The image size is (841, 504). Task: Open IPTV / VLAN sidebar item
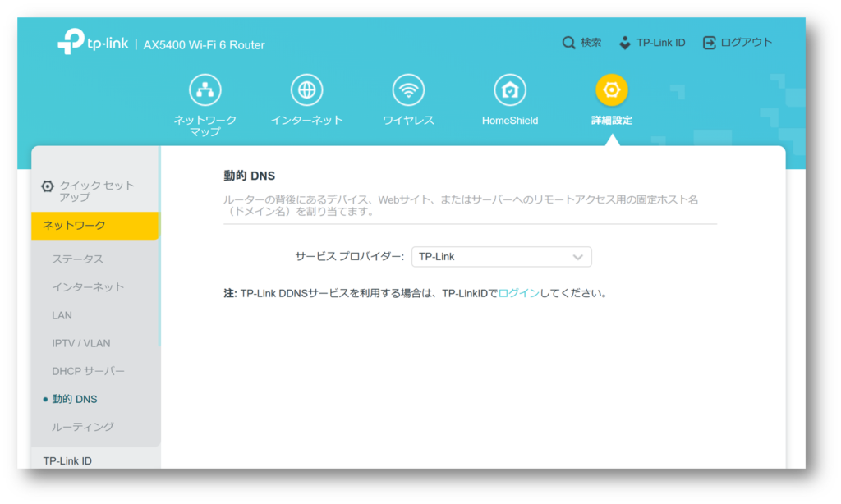coord(81,343)
